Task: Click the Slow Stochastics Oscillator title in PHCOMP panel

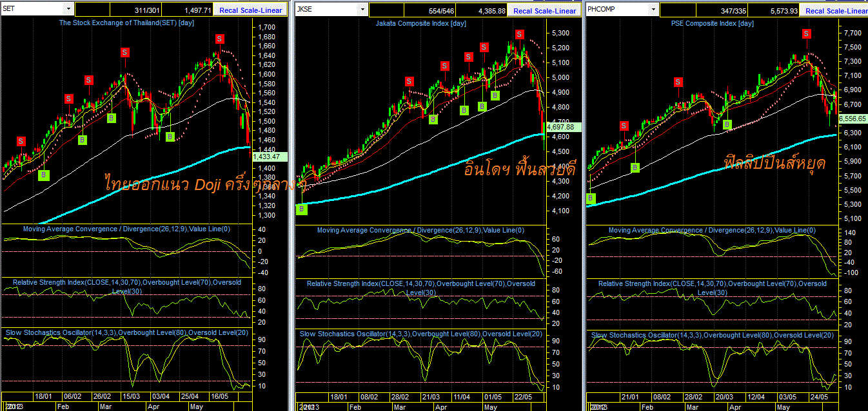Action: (x=713, y=335)
